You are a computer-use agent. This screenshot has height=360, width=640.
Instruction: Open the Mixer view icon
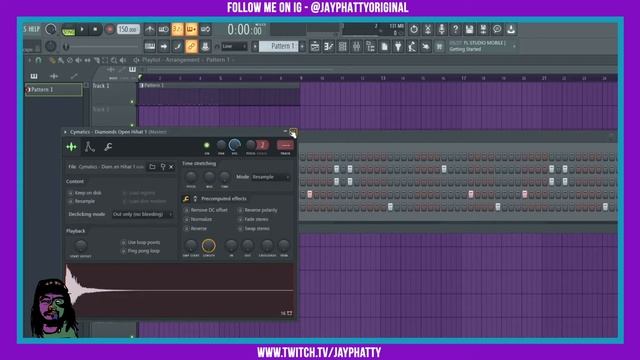tap(356, 47)
